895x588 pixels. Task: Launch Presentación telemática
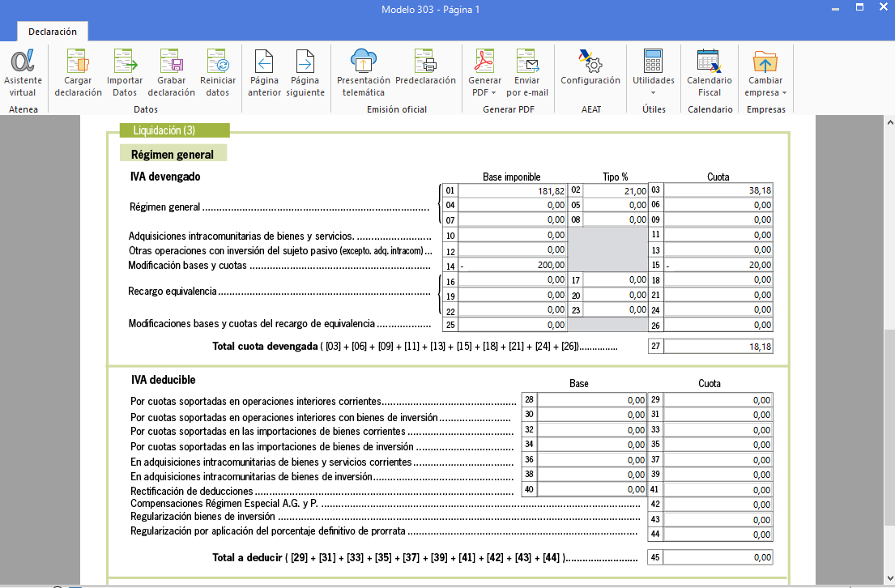pyautogui.click(x=364, y=73)
